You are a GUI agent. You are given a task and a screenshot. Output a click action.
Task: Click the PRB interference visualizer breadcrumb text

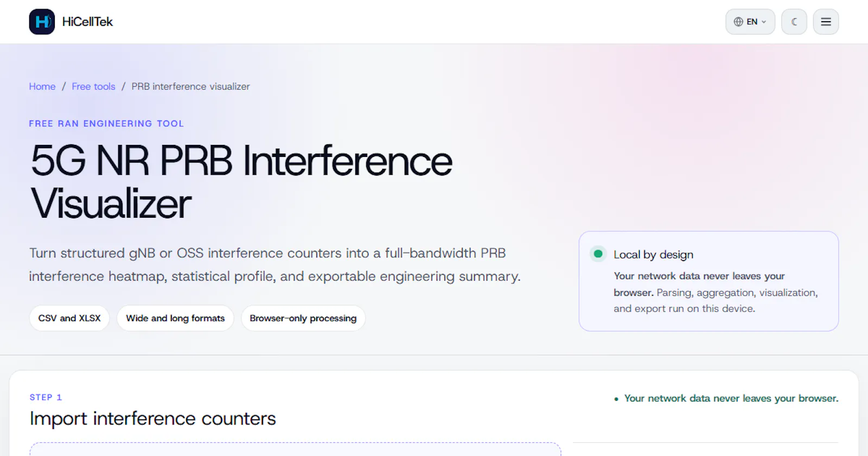[x=191, y=86]
